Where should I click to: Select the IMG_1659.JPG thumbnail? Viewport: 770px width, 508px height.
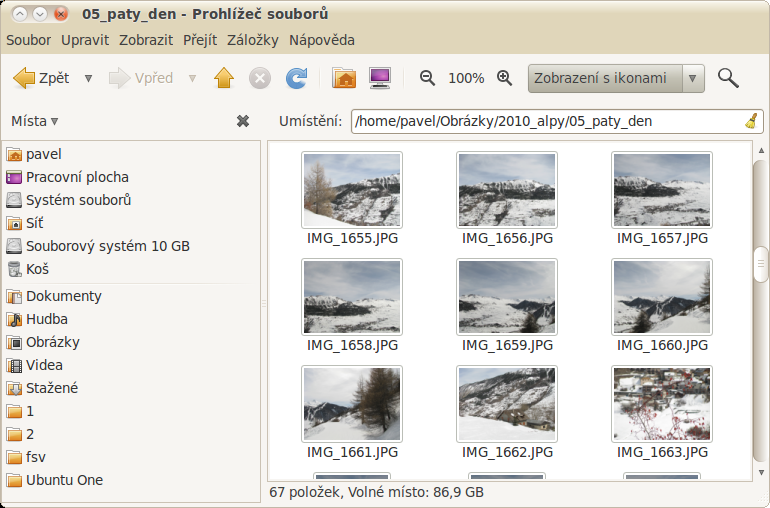point(507,297)
